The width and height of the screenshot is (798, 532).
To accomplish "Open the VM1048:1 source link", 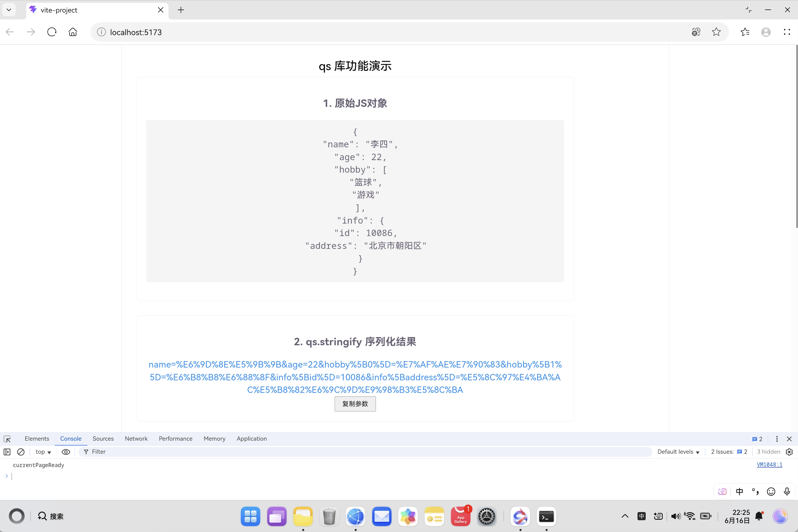I will pyautogui.click(x=770, y=465).
